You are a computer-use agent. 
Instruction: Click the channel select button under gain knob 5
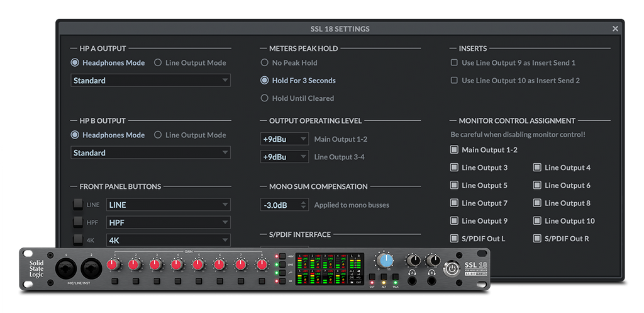tap(199, 282)
